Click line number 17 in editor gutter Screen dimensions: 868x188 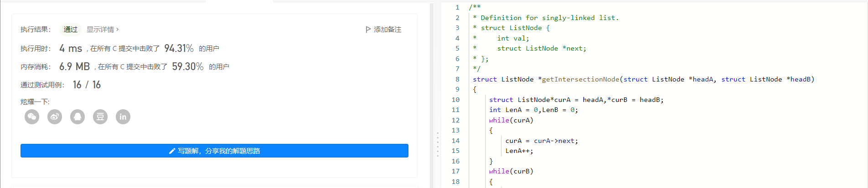coord(455,171)
